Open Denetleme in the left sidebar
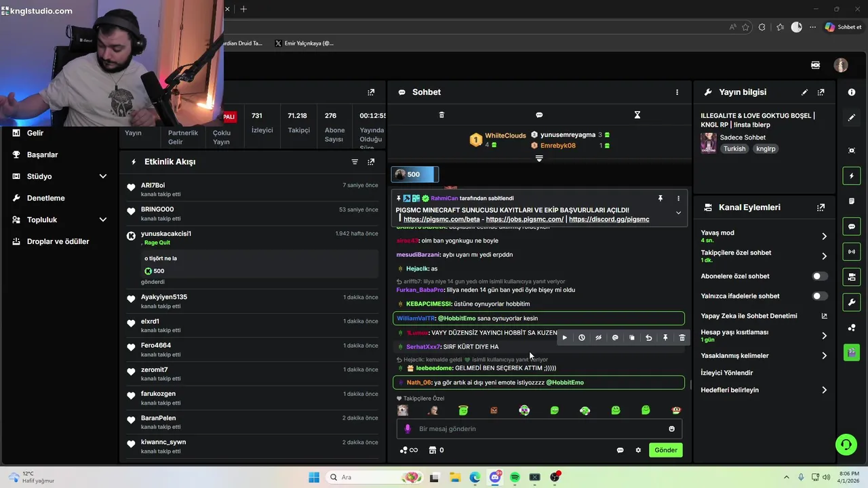This screenshot has width=868, height=488. [45, 198]
